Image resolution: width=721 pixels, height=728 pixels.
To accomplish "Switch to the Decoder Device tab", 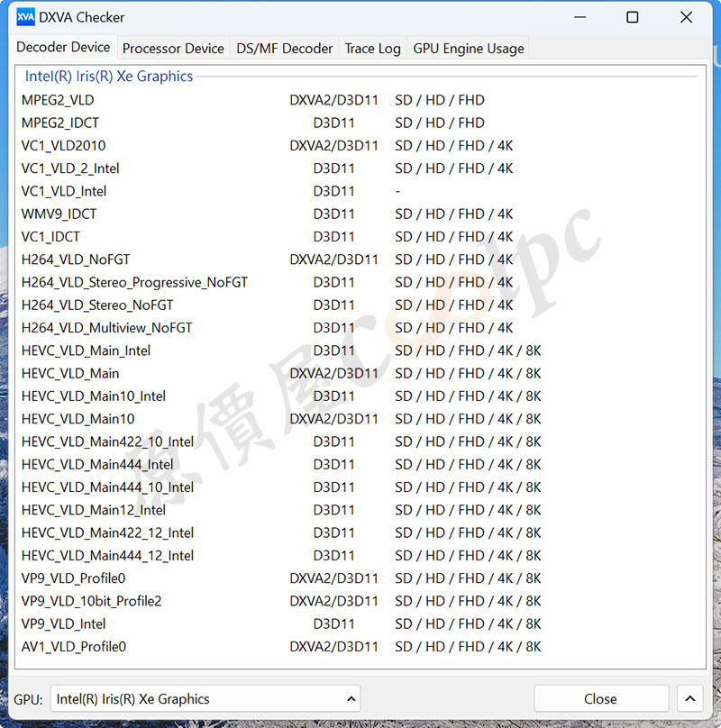I will [63, 48].
